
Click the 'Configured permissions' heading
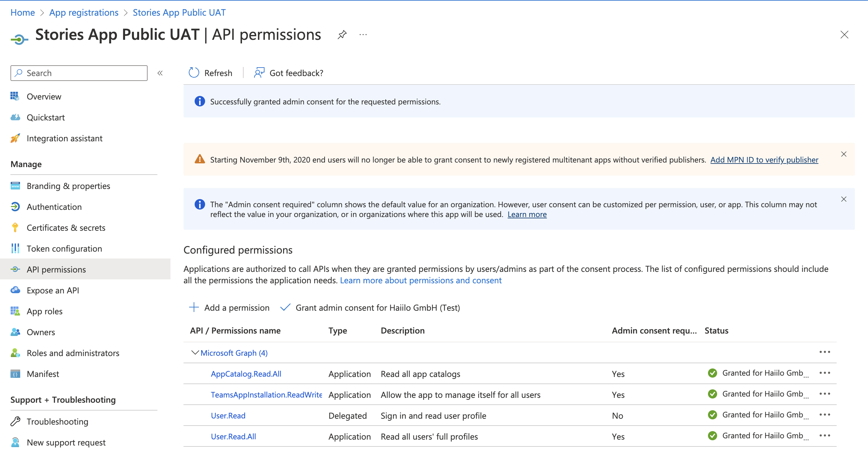pos(238,250)
